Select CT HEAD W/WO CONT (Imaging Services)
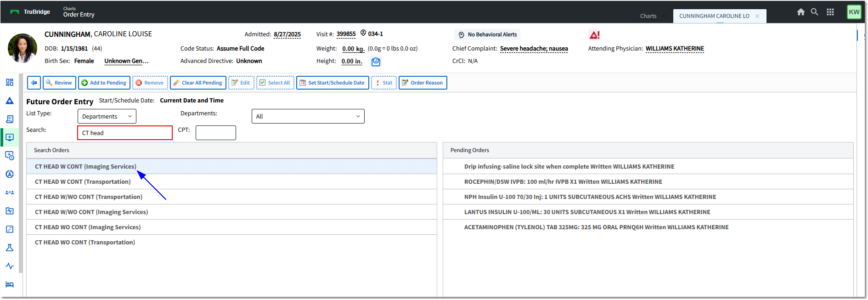 pos(231,212)
